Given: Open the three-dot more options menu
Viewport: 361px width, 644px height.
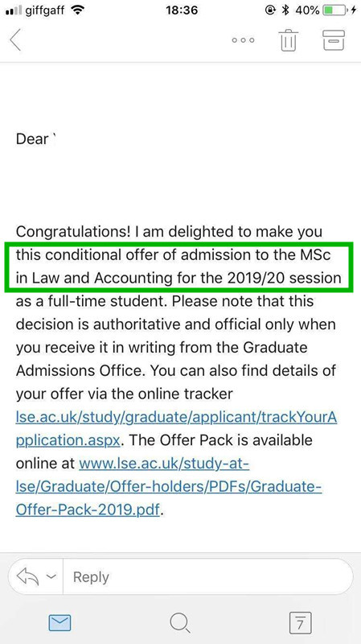Looking at the screenshot, I should pos(243,40).
